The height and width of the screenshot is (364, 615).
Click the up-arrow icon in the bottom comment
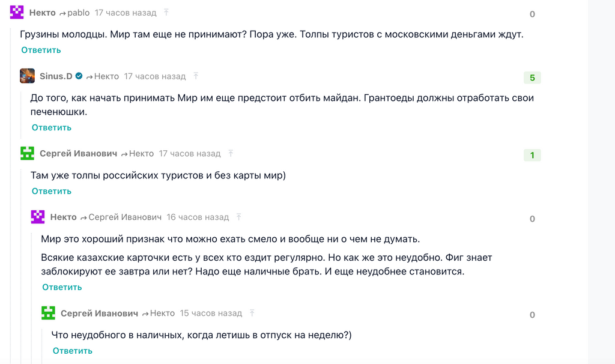[x=252, y=312]
